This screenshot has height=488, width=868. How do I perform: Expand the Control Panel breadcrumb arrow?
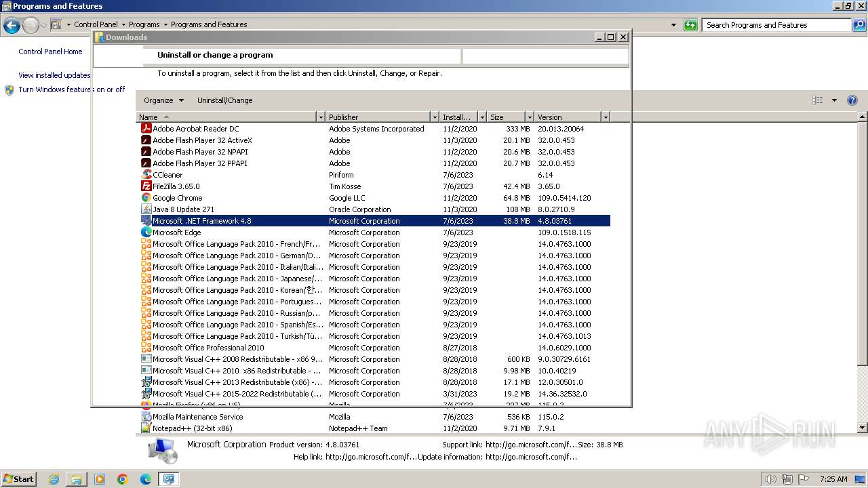click(123, 24)
